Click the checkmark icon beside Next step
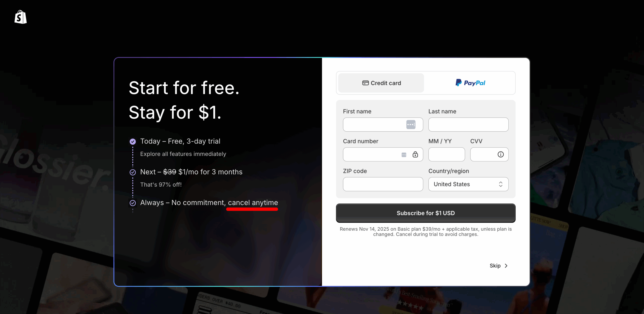Viewport: 644px width, 314px height. coord(133,172)
